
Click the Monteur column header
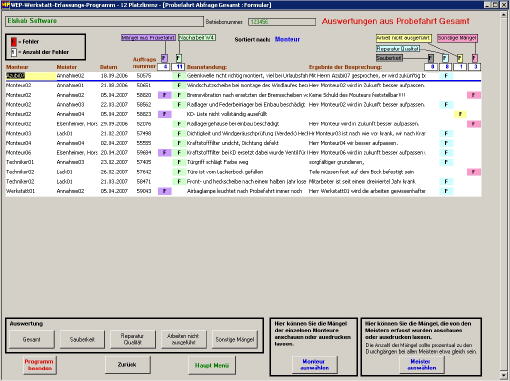tap(17, 67)
